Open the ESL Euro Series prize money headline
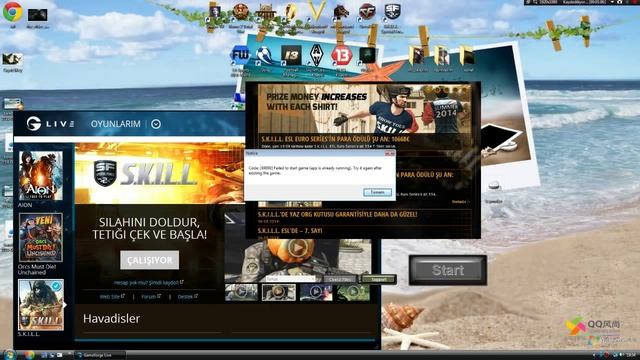The height and width of the screenshot is (360, 640). click(336, 139)
